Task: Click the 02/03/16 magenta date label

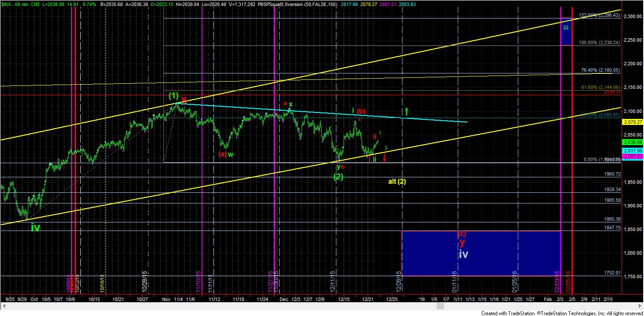Action: point(557,281)
